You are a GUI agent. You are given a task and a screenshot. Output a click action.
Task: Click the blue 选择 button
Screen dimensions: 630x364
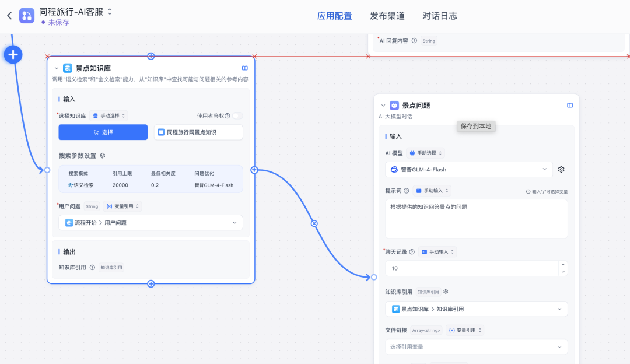pos(103,132)
